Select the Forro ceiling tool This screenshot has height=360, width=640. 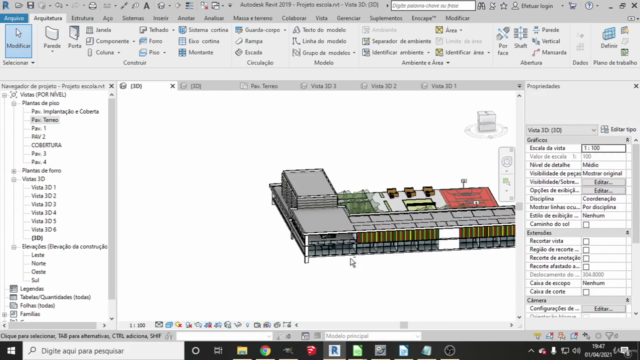[151, 41]
